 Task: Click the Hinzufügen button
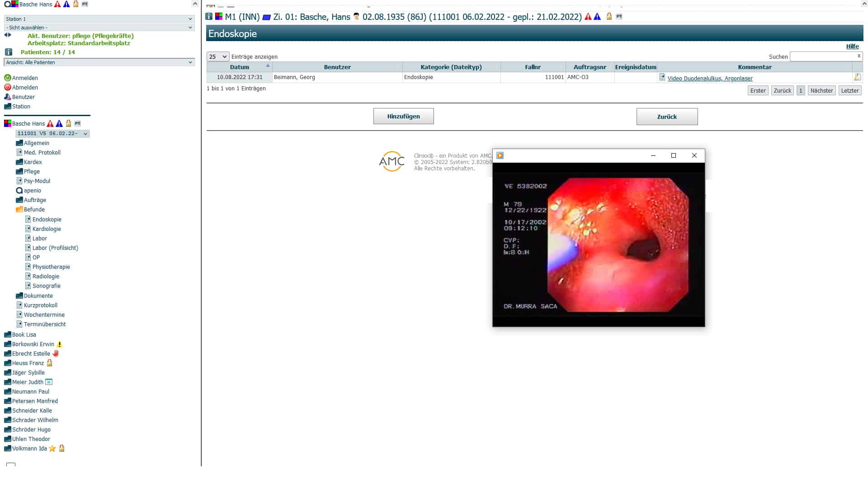403,116
